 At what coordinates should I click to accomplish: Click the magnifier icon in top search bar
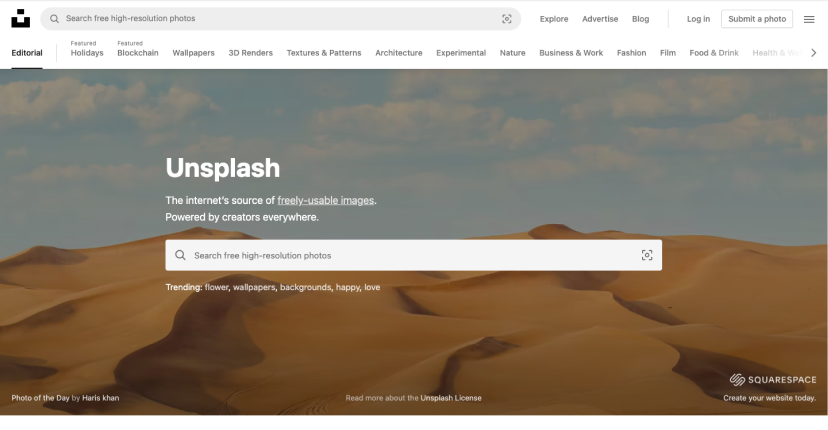click(x=54, y=18)
